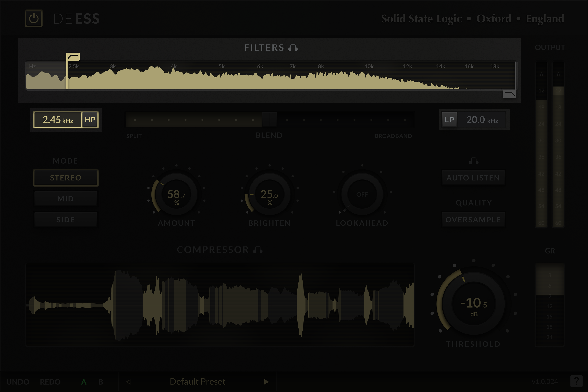Toggle the plugin power bypass button

click(x=34, y=18)
